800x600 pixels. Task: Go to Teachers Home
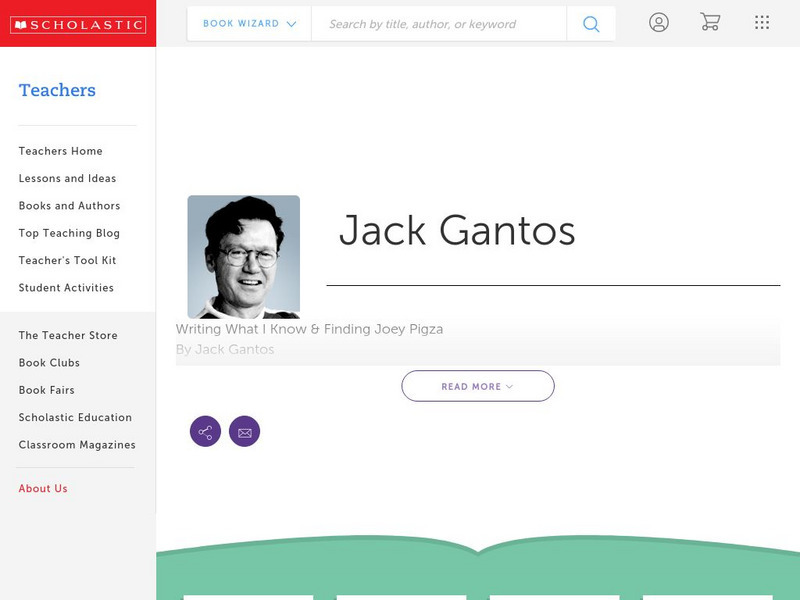(59, 151)
